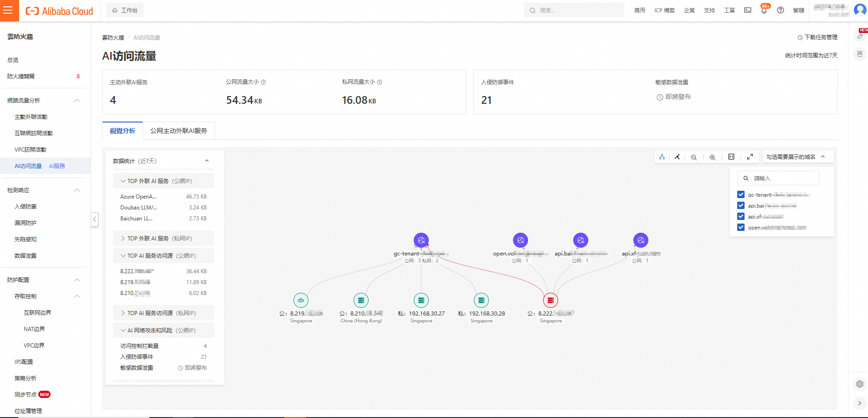Click the info icon beside 公网流量大小
Viewport: 868px width, 418px height.
coord(263,82)
